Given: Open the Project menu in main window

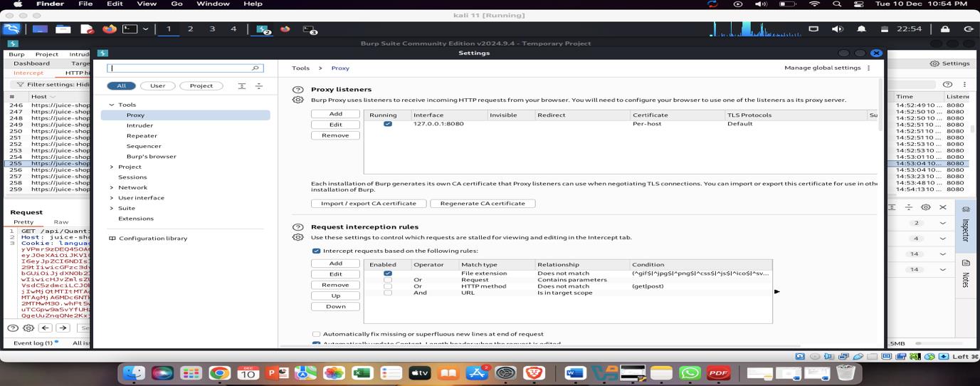Looking at the screenshot, I should 46,54.
